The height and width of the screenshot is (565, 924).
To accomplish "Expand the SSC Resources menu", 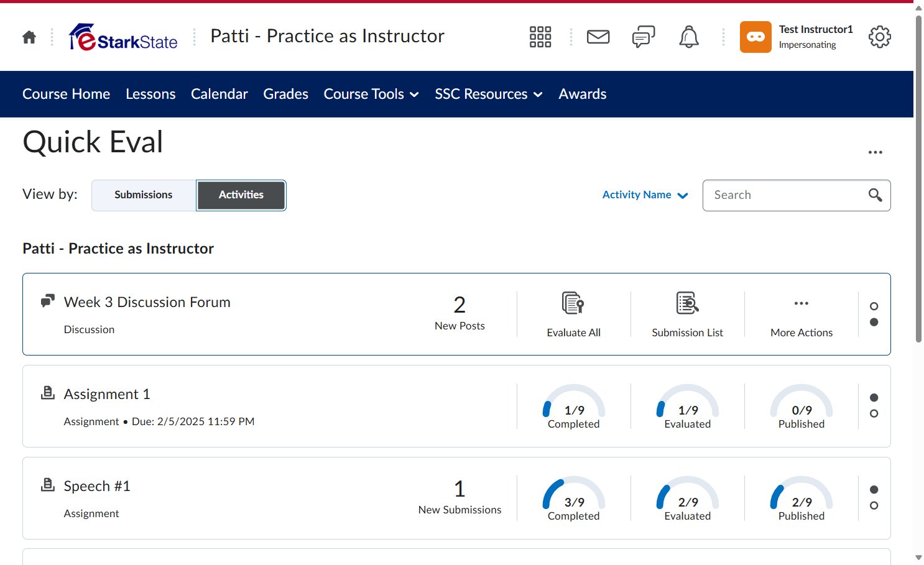I will point(489,94).
